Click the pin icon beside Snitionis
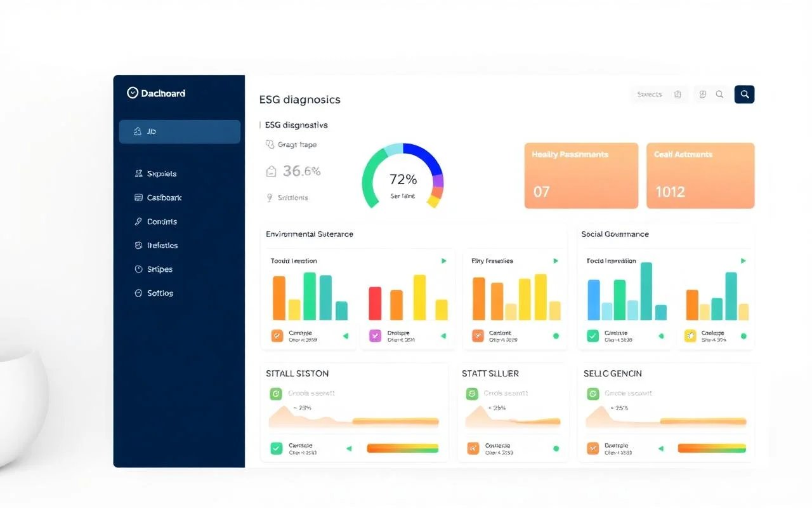Screen dimensions: 812x508 tap(270, 197)
